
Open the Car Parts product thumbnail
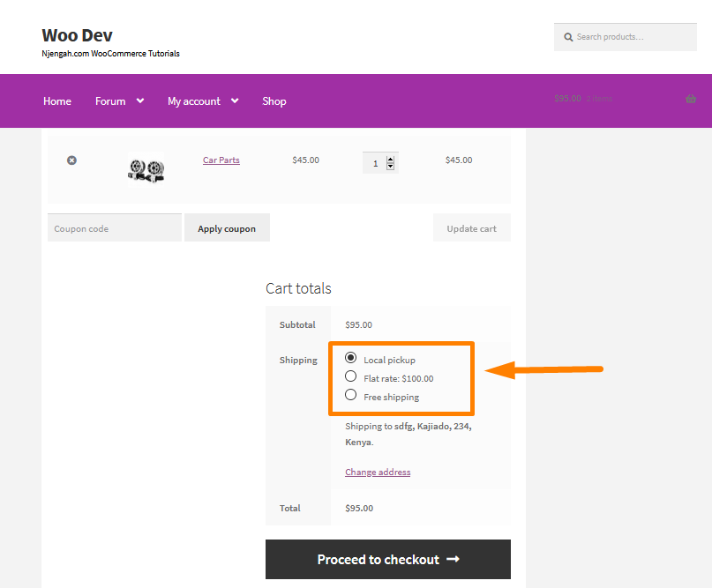click(146, 169)
